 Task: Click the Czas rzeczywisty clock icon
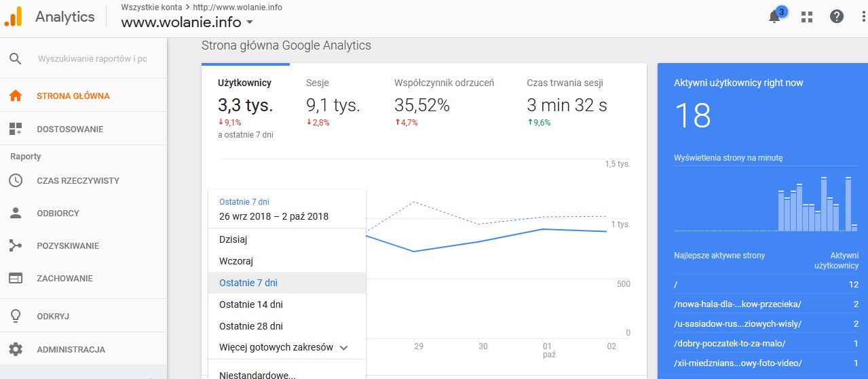[x=16, y=180]
